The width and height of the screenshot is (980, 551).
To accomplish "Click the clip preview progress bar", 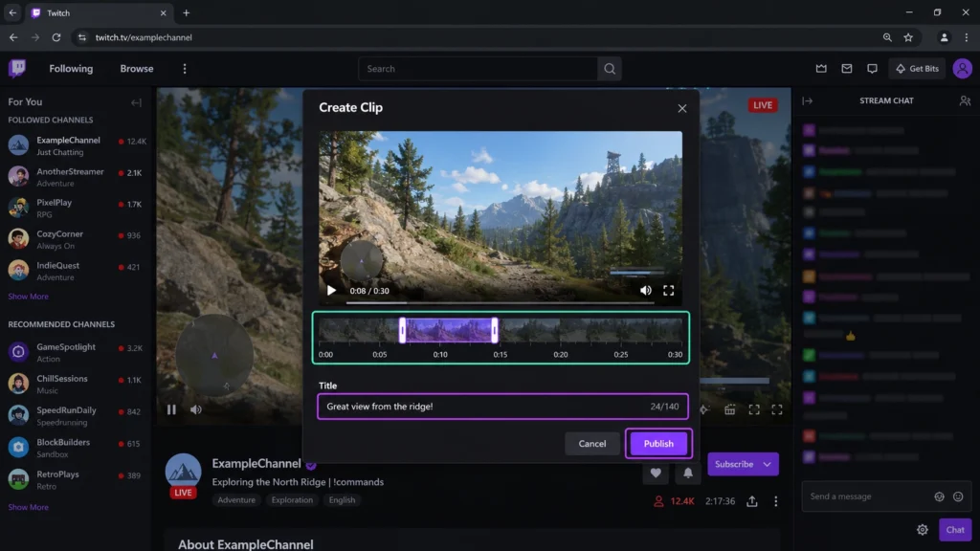I will pos(500,303).
